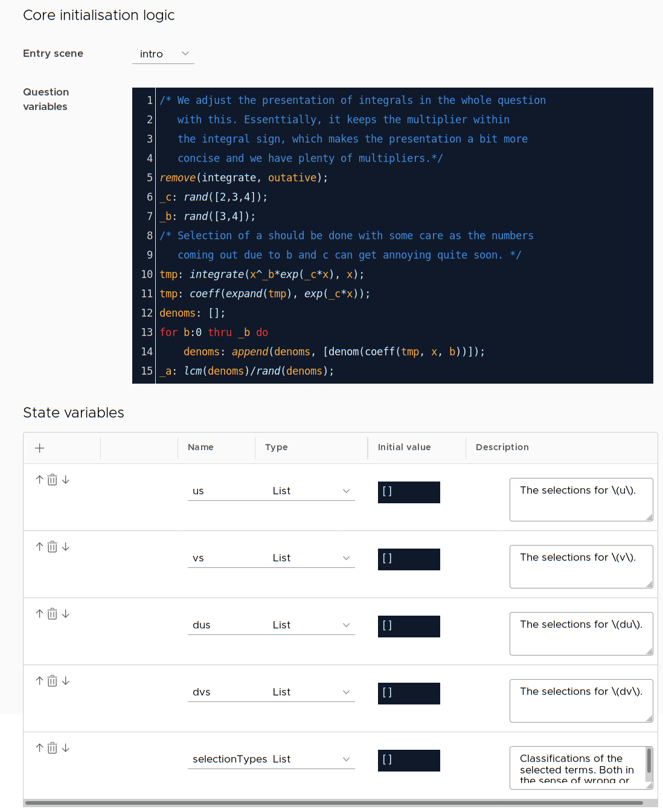Delete the 'dus' variable with trash icon
The height and width of the screenshot is (812, 663).
53,614
